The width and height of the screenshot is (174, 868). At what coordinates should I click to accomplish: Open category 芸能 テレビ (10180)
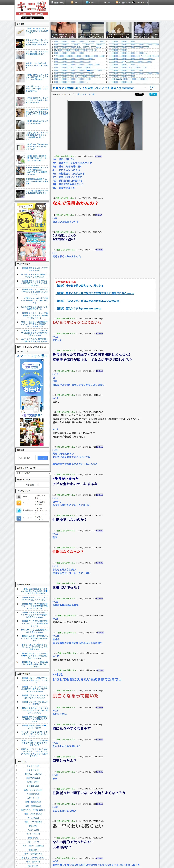[33, 790]
